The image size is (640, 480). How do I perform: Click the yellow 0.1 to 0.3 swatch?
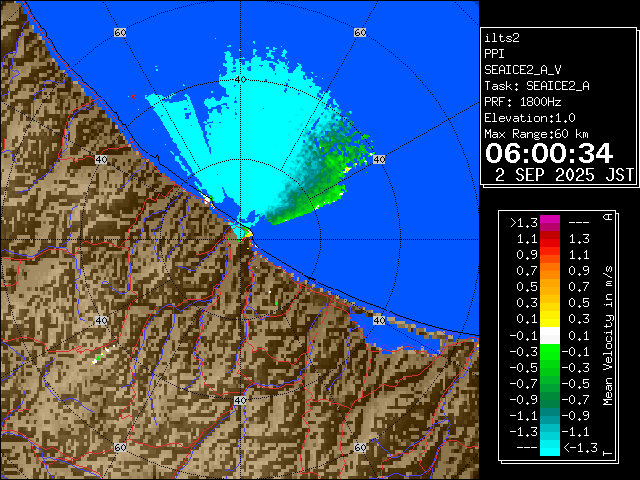(x=549, y=319)
